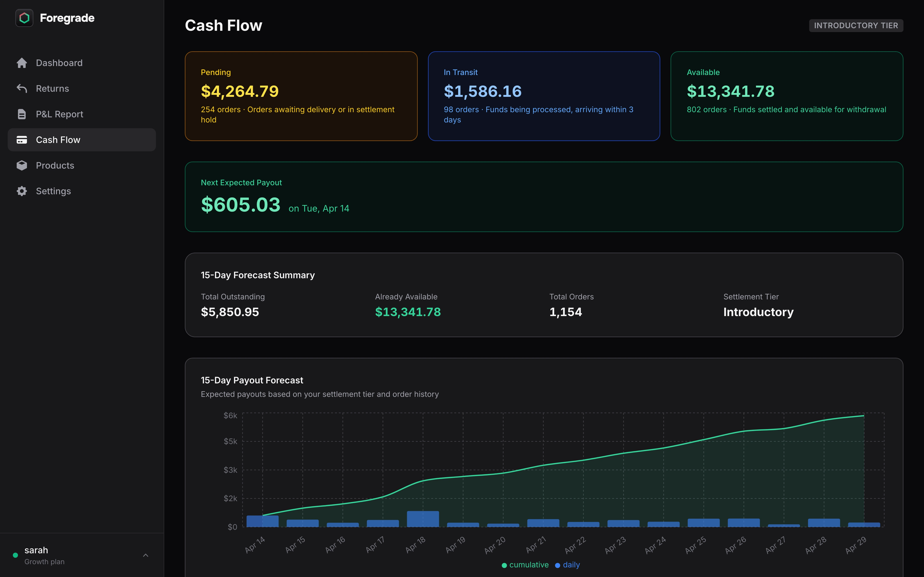Switch to the Returns section
The height and width of the screenshot is (577, 924).
point(52,88)
